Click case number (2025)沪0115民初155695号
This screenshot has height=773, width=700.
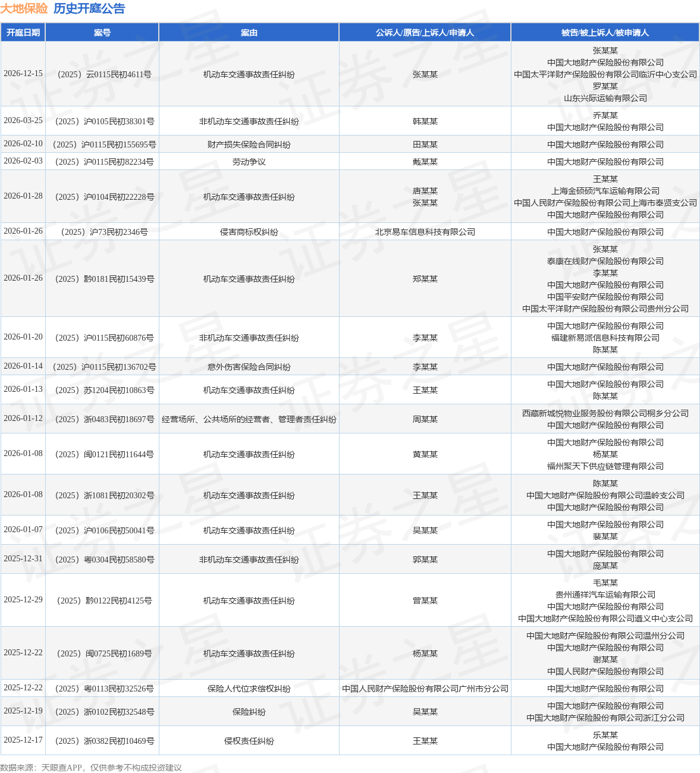pos(102,144)
